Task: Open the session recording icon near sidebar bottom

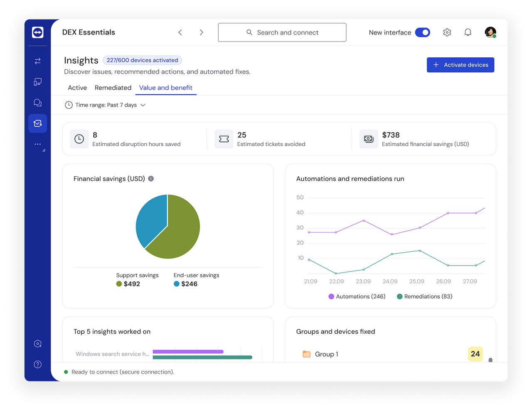Action: click(37, 344)
